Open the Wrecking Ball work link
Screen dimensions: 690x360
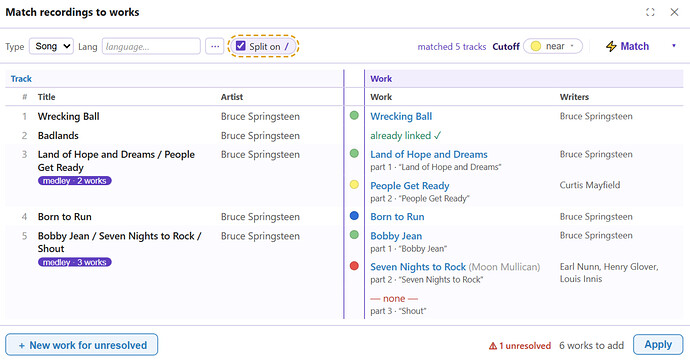point(401,116)
